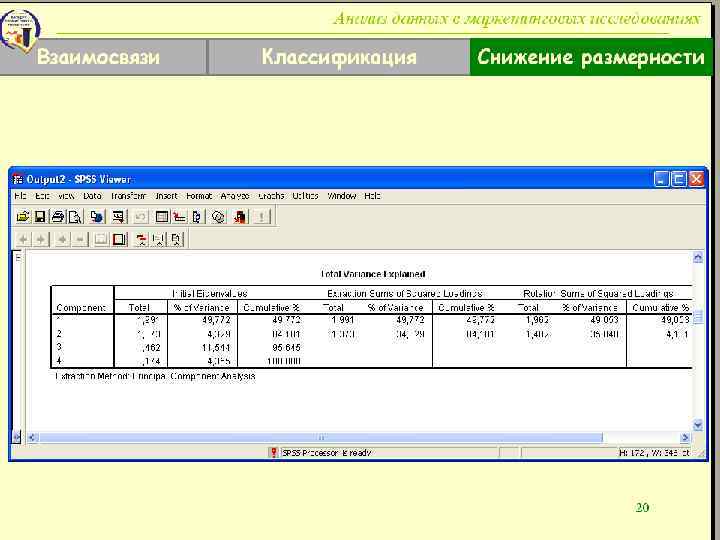Click the Initial Eigenvalues column group header
Screen dimensions: 720x540
209,293
